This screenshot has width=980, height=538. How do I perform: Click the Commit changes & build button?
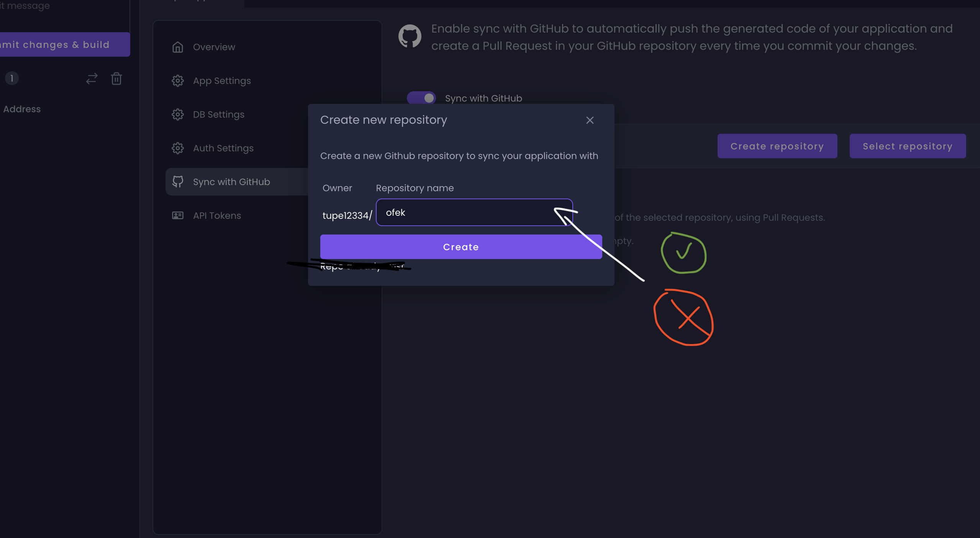(65, 44)
